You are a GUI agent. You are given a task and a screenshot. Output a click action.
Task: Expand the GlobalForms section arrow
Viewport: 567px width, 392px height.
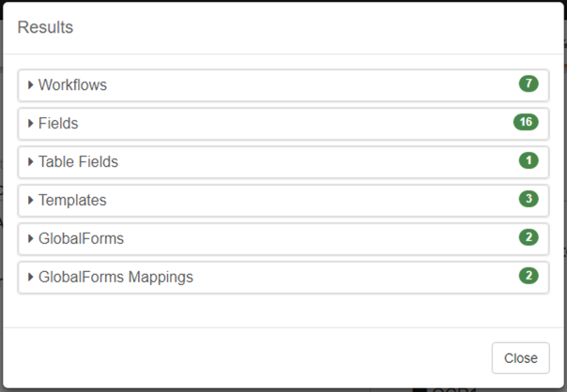31,238
